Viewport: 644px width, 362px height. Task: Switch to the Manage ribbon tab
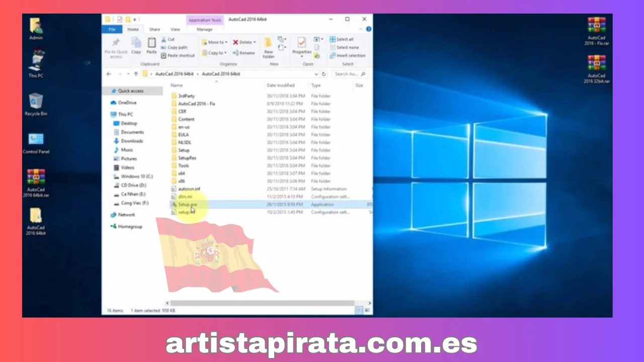click(x=204, y=29)
